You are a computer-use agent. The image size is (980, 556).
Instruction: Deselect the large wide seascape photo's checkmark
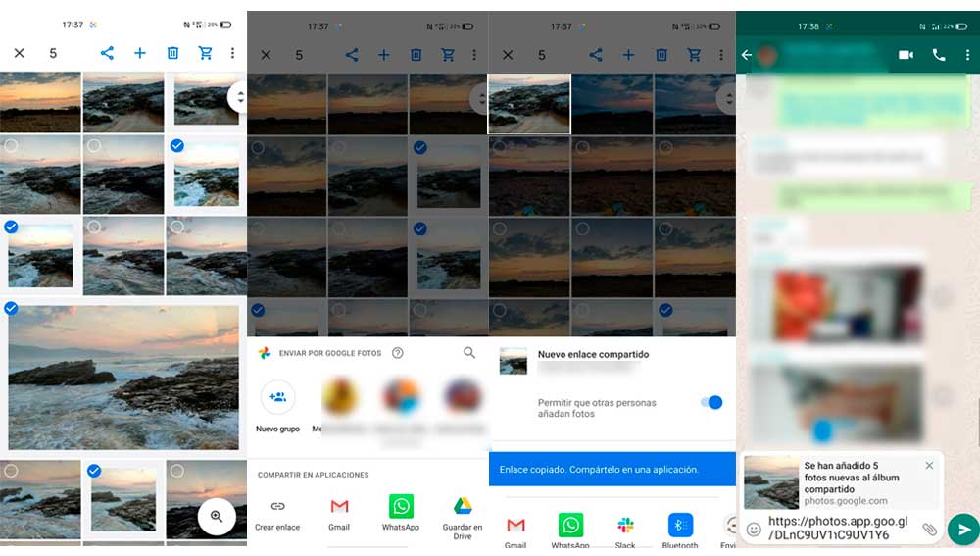tap(11, 308)
